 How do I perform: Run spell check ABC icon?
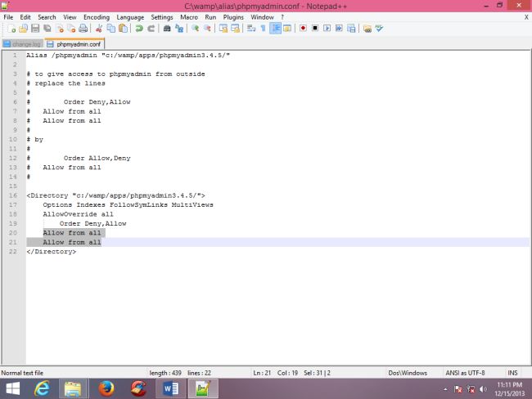click(x=379, y=29)
